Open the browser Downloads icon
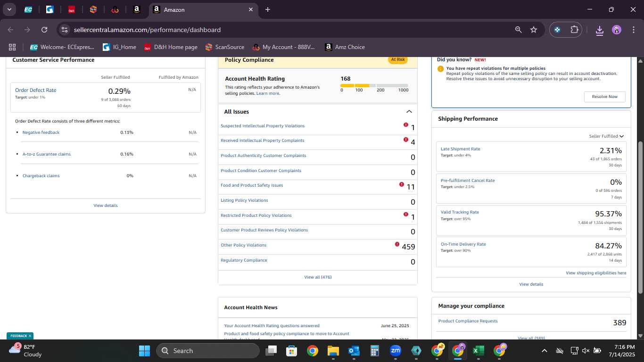The height and width of the screenshot is (362, 644). (x=600, y=30)
